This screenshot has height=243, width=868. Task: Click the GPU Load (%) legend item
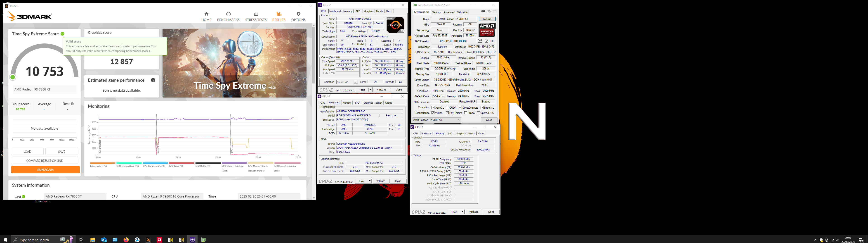pos(182,165)
